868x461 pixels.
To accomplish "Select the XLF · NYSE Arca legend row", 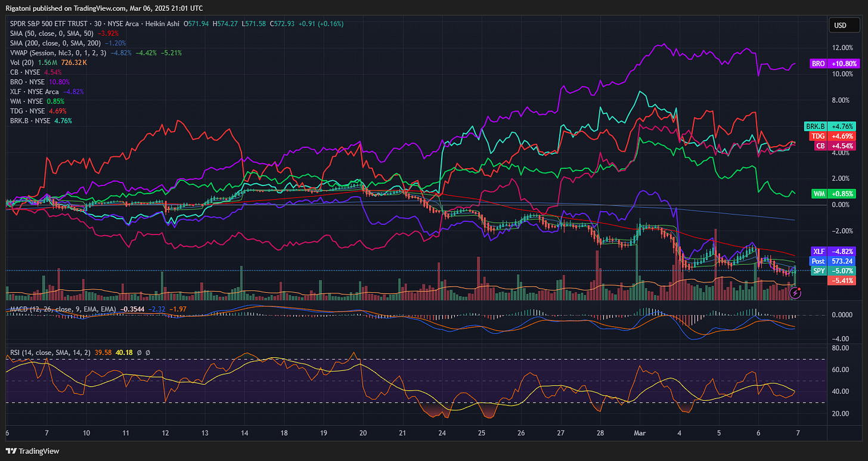I will (47, 92).
